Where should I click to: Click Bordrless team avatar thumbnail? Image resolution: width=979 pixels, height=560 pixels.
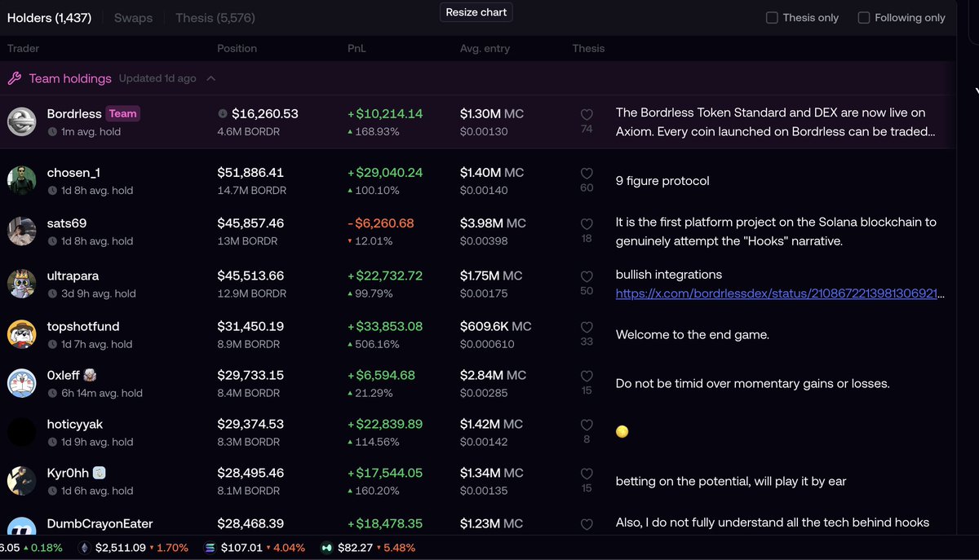(x=22, y=121)
